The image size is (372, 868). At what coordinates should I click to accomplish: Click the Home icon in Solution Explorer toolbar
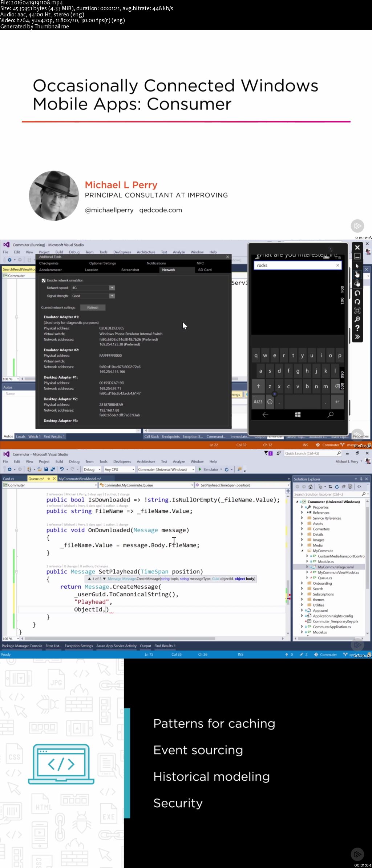pyautogui.click(x=311, y=487)
